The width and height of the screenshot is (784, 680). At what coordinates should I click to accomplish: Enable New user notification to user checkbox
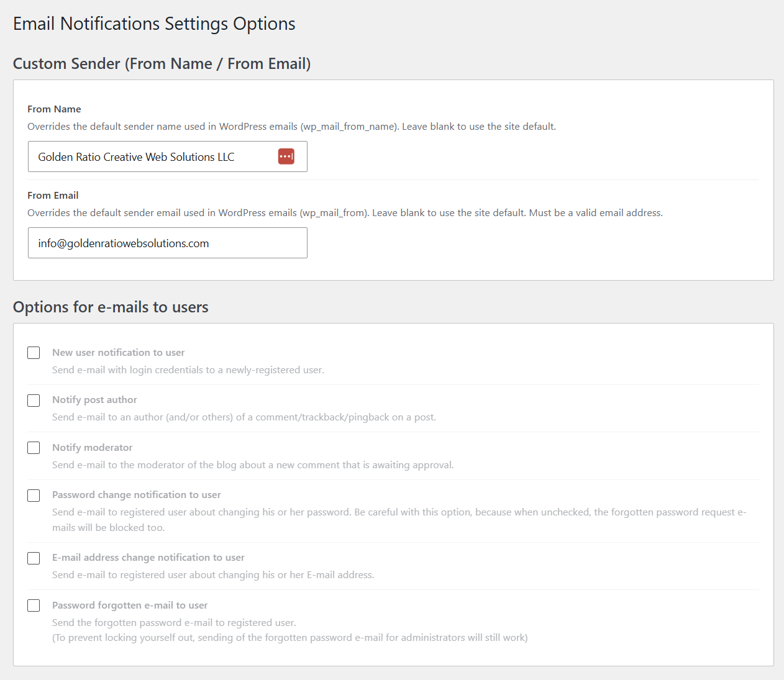click(34, 353)
